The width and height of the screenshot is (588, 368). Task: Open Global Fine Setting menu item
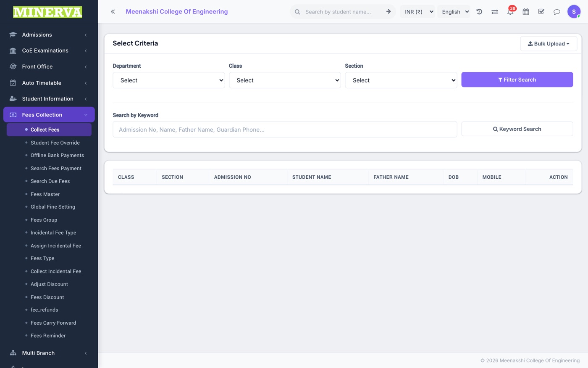coord(52,207)
